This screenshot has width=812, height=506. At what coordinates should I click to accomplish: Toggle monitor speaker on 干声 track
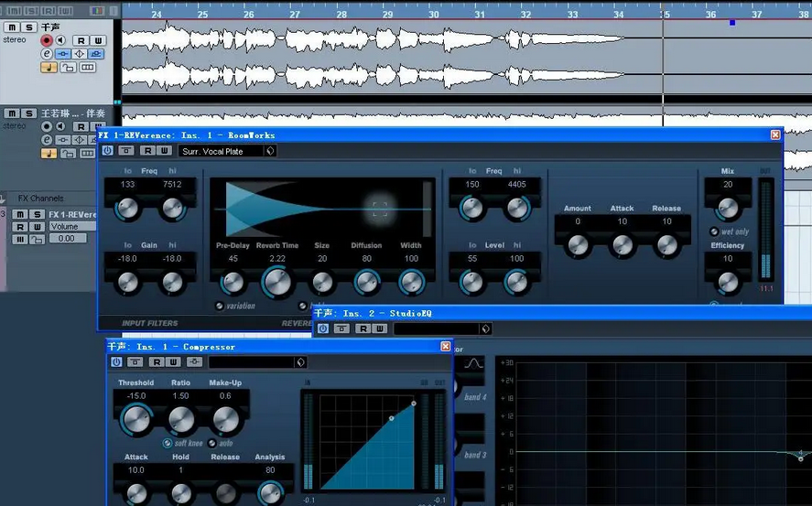(x=61, y=40)
